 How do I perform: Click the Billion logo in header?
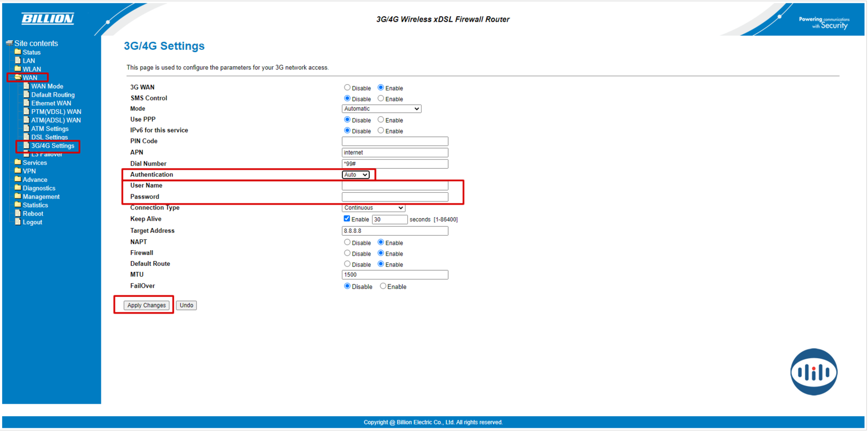[x=48, y=19]
